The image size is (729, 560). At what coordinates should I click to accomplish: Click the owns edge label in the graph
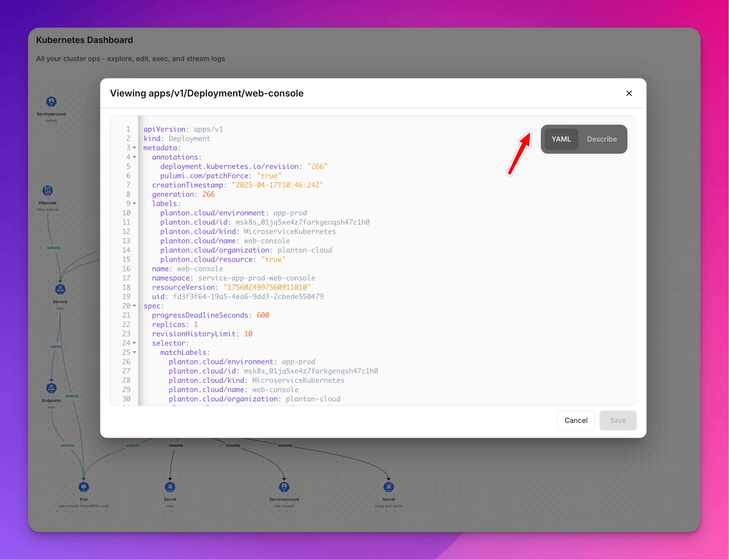point(56,347)
